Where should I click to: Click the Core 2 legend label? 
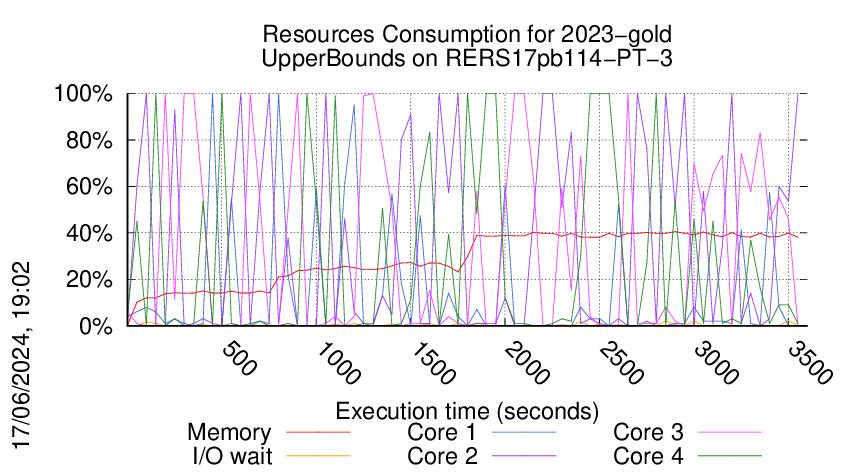[x=442, y=456]
